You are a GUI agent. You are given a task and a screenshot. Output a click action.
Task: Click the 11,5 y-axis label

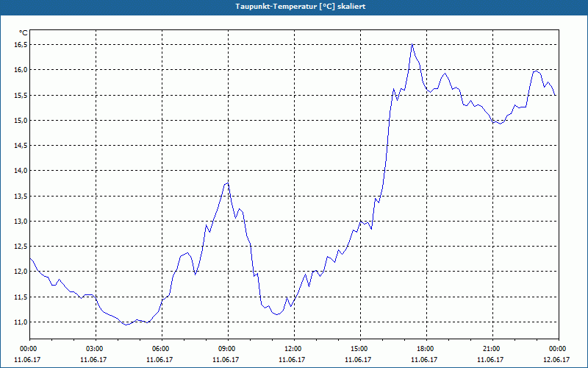tap(21, 297)
